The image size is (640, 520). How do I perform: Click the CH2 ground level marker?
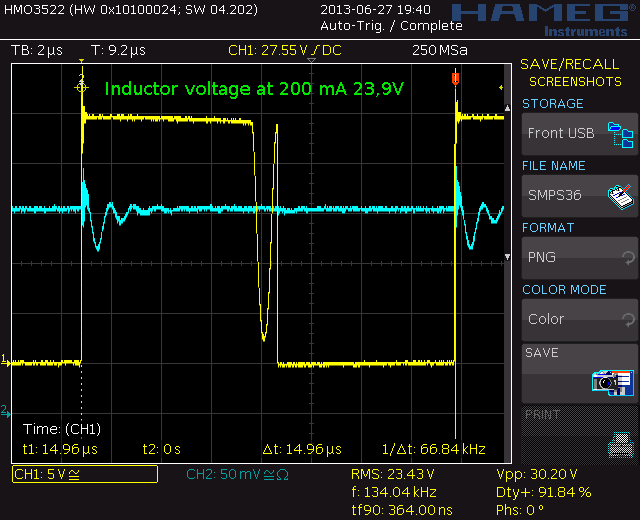(5, 410)
